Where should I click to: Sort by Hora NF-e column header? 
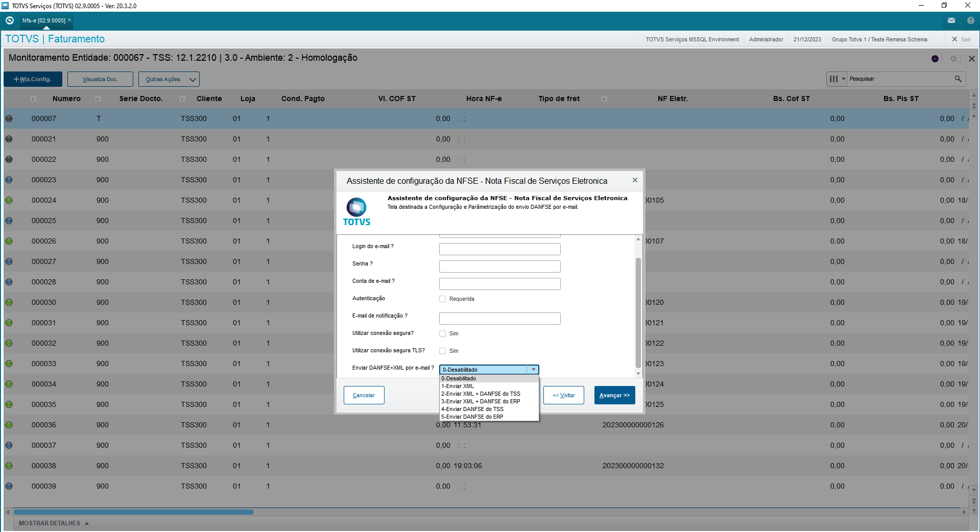pyautogui.click(x=484, y=99)
